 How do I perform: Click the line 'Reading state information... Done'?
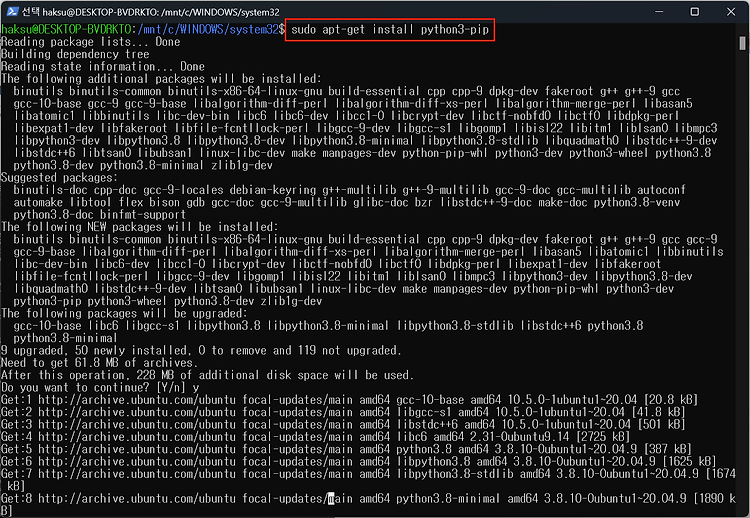pyautogui.click(x=103, y=67)
